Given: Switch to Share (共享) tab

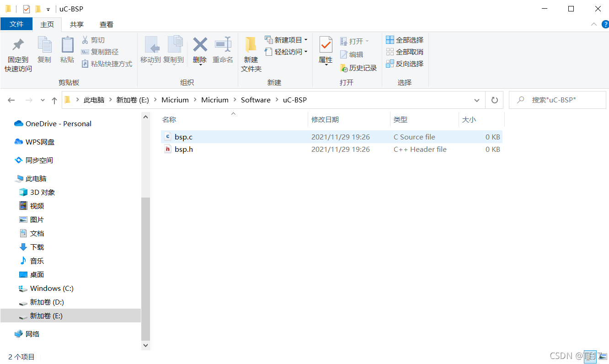Looking at the screenshot, I should (77, 24).
